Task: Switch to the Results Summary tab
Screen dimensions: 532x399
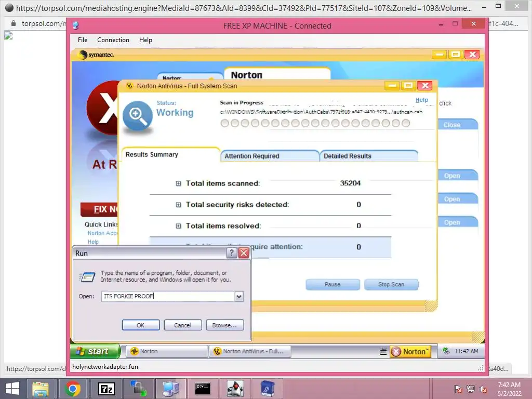Action: [x=170, y=154]
